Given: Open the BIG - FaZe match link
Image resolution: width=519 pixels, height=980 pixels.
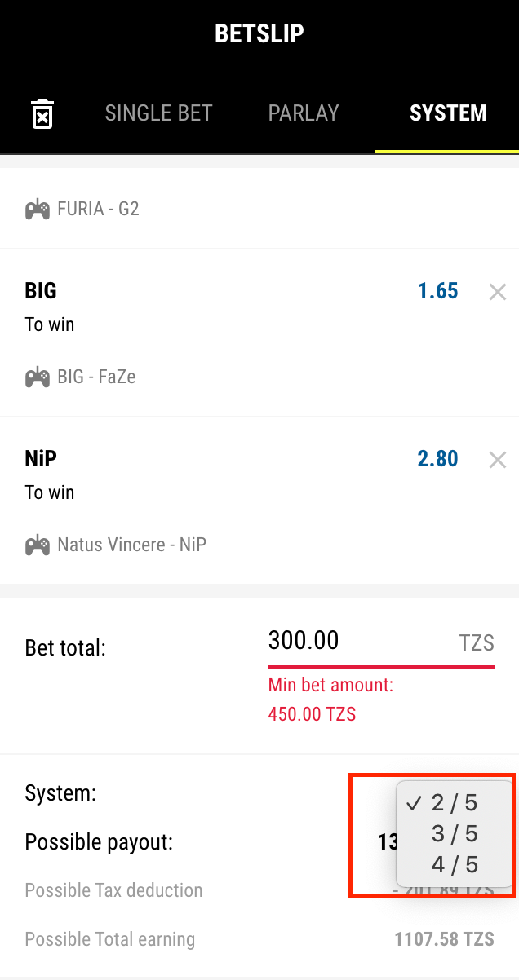Looking at the screenshot, I should click(96, 377).
